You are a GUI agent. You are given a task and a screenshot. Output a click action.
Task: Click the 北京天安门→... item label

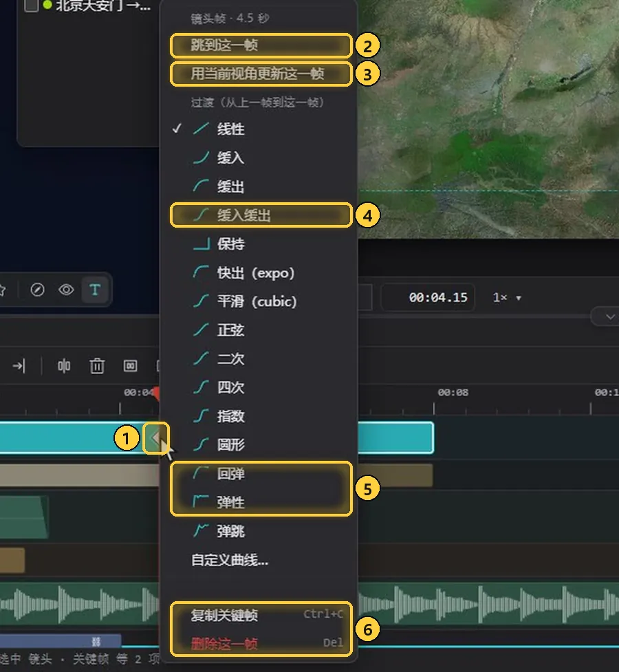[x=102, y=6]
